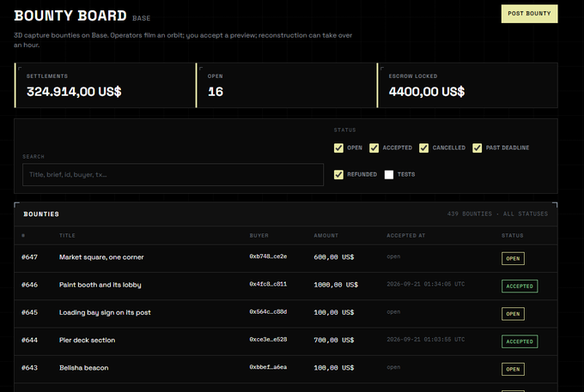This screenshot has height=392, width=584.
Task: Open bounty titled Paint booth and its lobby
Action: tap(100, 285)
